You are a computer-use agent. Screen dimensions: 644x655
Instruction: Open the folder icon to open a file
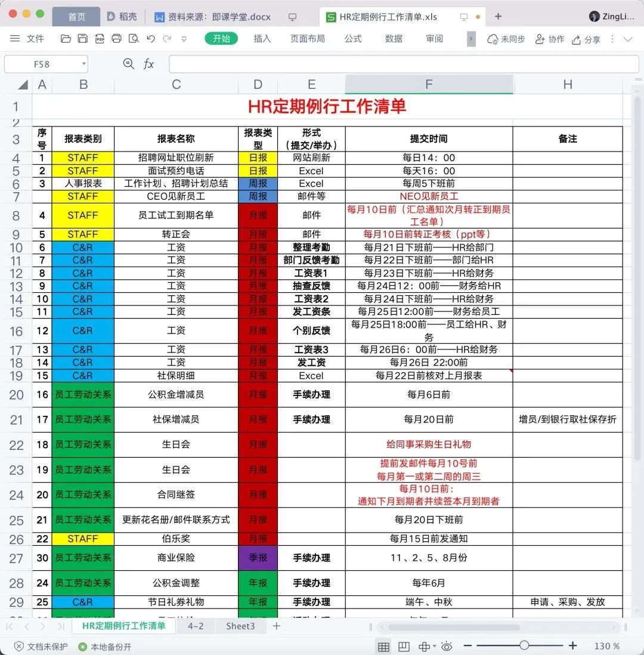pyautogui.click(x=66, y=39)
